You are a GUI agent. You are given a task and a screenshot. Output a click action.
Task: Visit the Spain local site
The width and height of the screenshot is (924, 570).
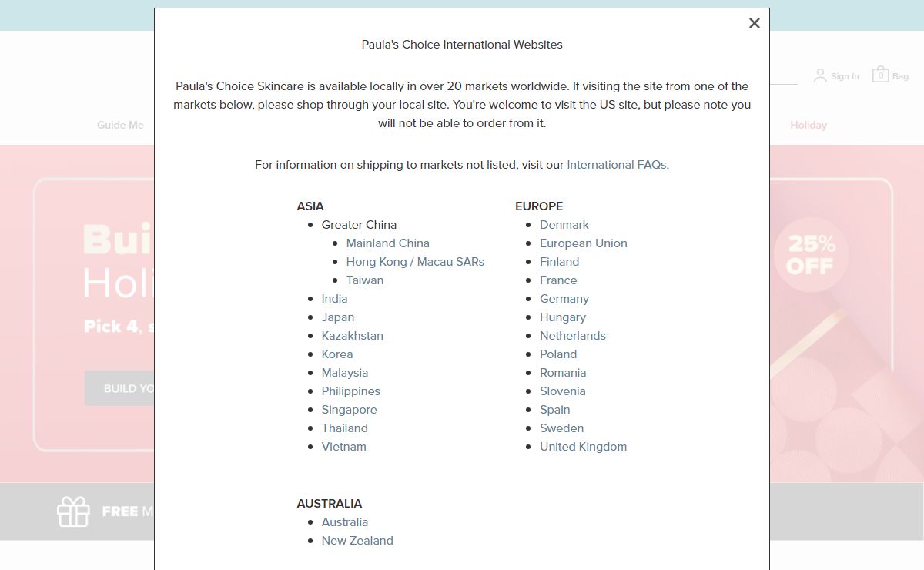(555, 410)
